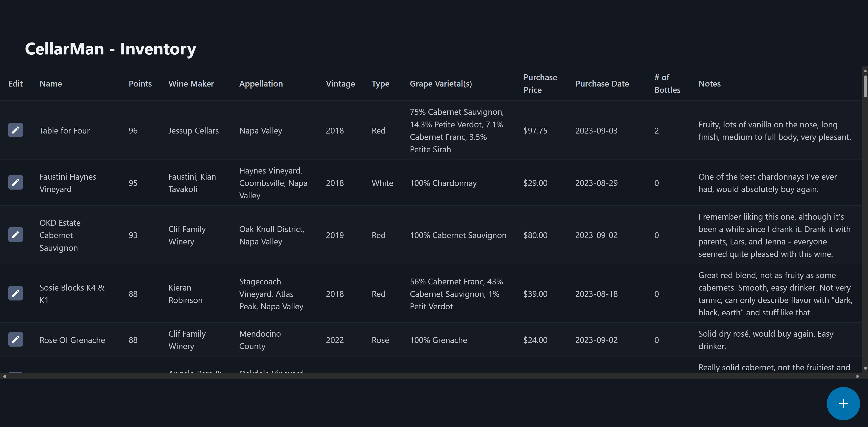The width and height of the screenshot is (868, 427).
Task: Edit the Faustini Haynes Vineyard entry
Action: [x=16, y=183]
